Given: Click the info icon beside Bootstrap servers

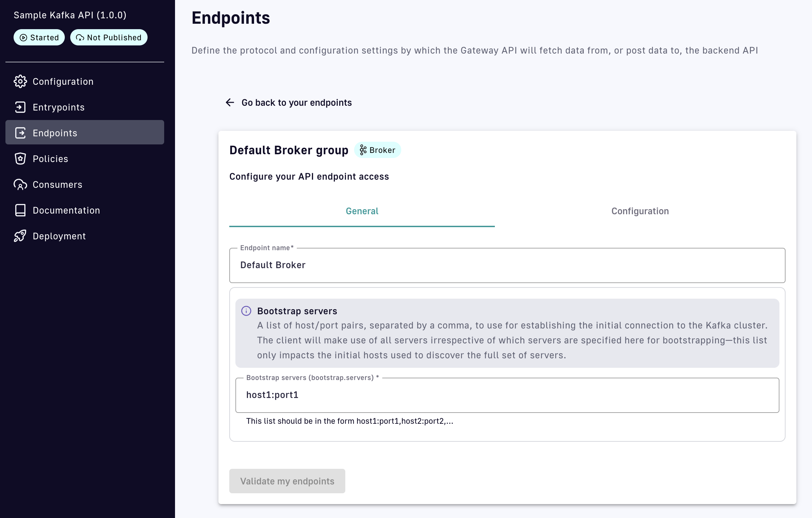Looking at the screenshot, I should [x=246, y=311].
